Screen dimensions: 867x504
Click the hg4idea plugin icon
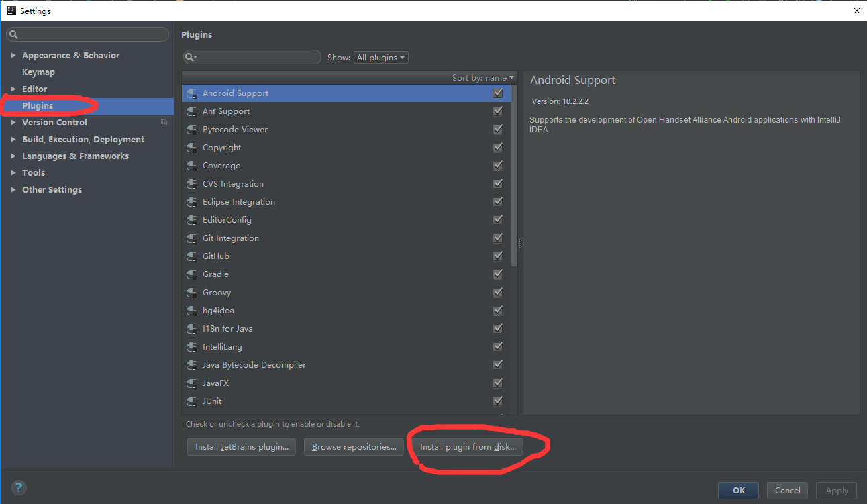191,311
